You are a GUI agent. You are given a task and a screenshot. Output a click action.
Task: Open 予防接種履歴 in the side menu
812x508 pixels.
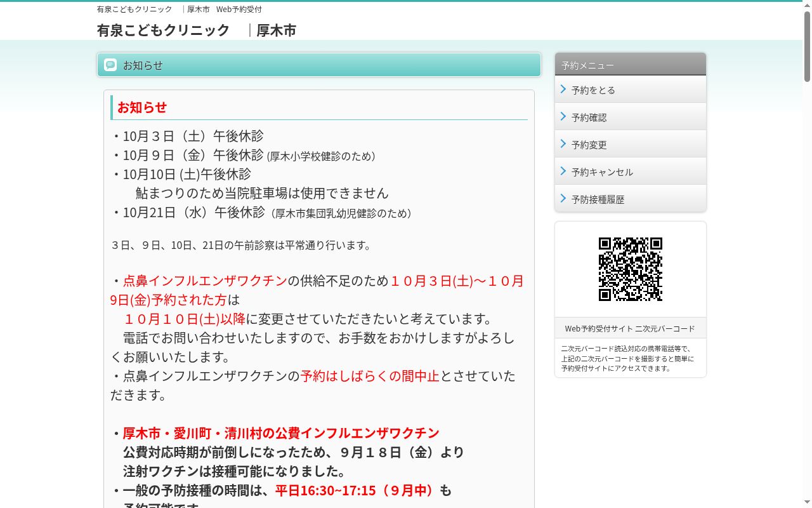click(631, 199)
